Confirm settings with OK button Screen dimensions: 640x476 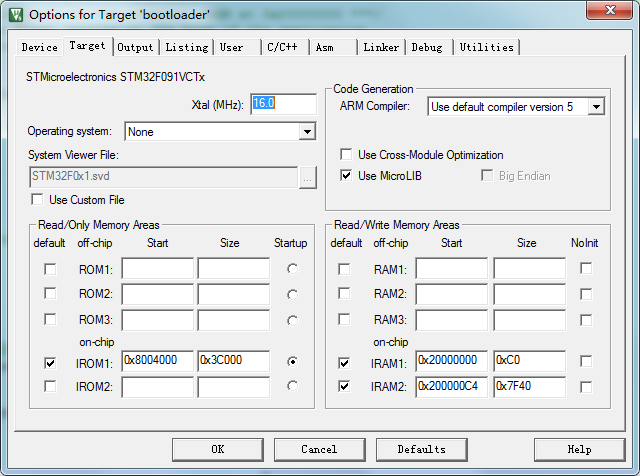pyautogui.click(x=218, y=449)
